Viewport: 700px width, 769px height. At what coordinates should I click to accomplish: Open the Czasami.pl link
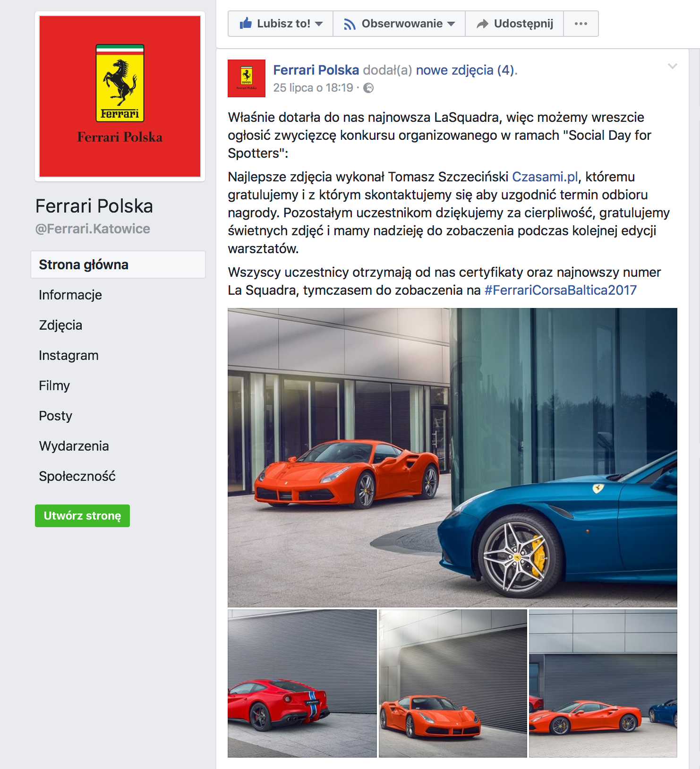coord(545,177)
